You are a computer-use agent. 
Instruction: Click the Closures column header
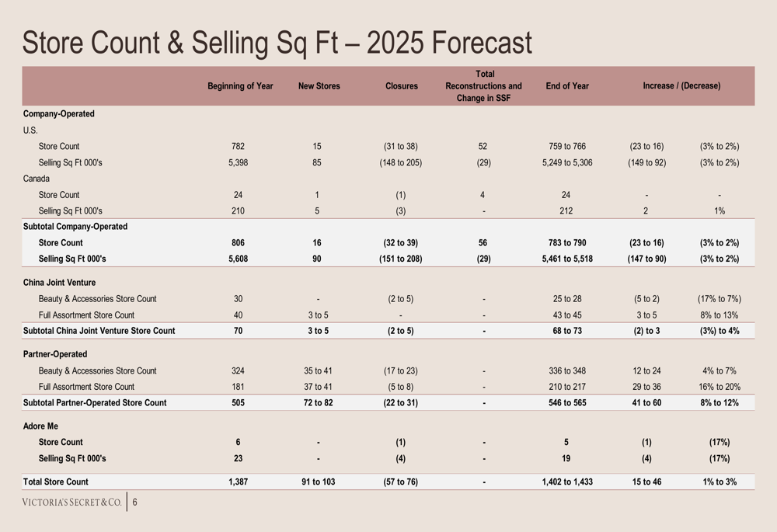pyautogui.click(x=402, y=86)
